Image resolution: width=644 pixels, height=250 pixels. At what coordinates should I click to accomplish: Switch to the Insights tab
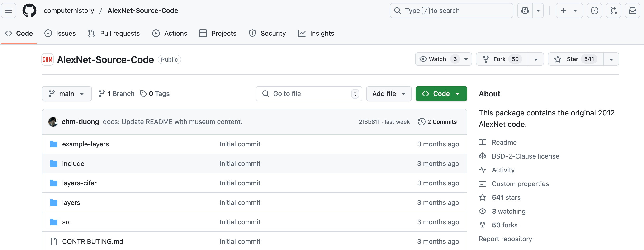[316, 33]
